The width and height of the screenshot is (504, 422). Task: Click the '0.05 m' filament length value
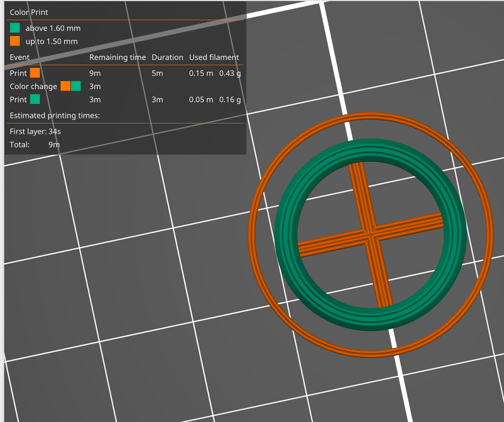coord(201,100)
